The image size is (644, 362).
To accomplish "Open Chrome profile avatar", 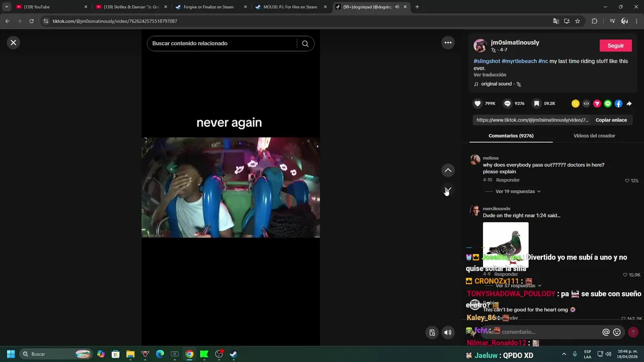I will pyautogui.click(x=624, y=21).
